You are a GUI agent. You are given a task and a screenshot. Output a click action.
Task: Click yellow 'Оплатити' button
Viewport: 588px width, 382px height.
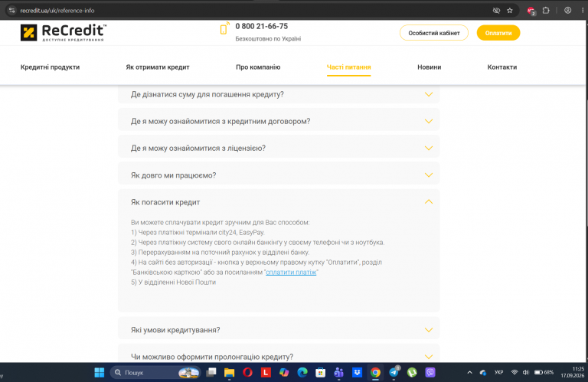(498, 33)
